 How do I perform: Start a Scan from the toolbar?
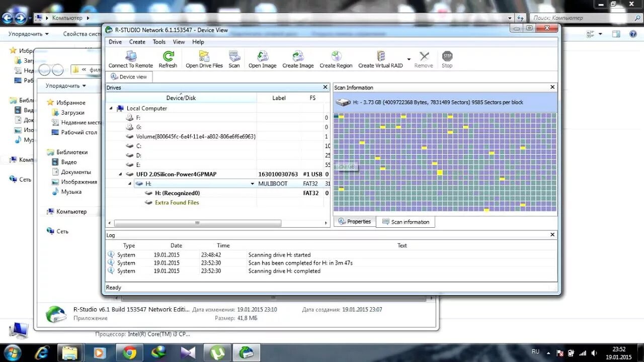[234, 59]
